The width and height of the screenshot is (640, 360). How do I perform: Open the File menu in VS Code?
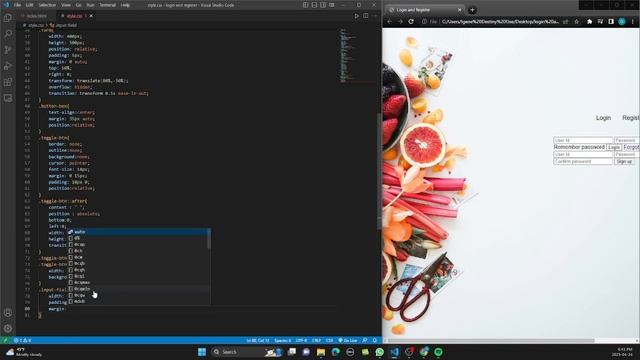[17, 5]
